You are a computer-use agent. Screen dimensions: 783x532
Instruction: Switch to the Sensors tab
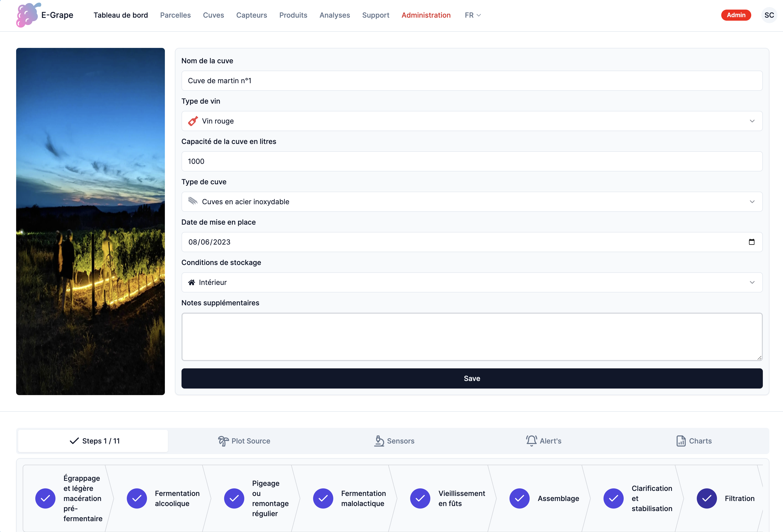[394, 441]
